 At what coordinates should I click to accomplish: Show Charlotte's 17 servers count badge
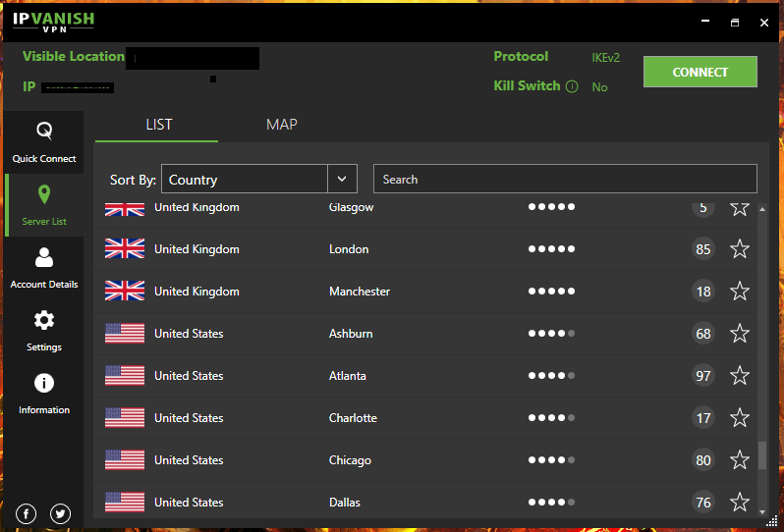(703, 417)
